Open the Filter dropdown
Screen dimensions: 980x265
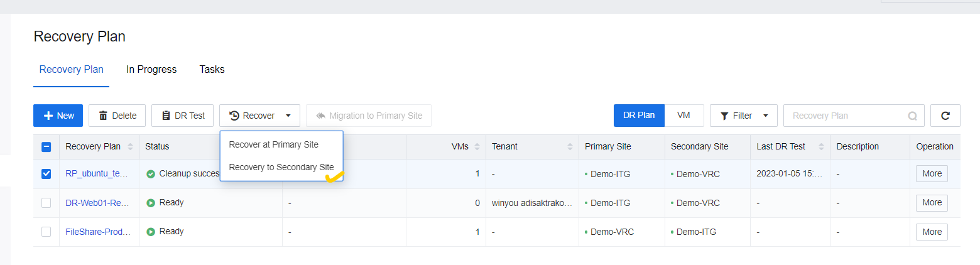(x=744, y=116)
